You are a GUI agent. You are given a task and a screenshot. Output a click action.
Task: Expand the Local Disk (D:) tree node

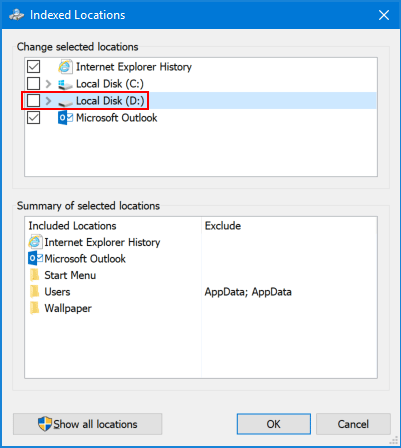48,101
